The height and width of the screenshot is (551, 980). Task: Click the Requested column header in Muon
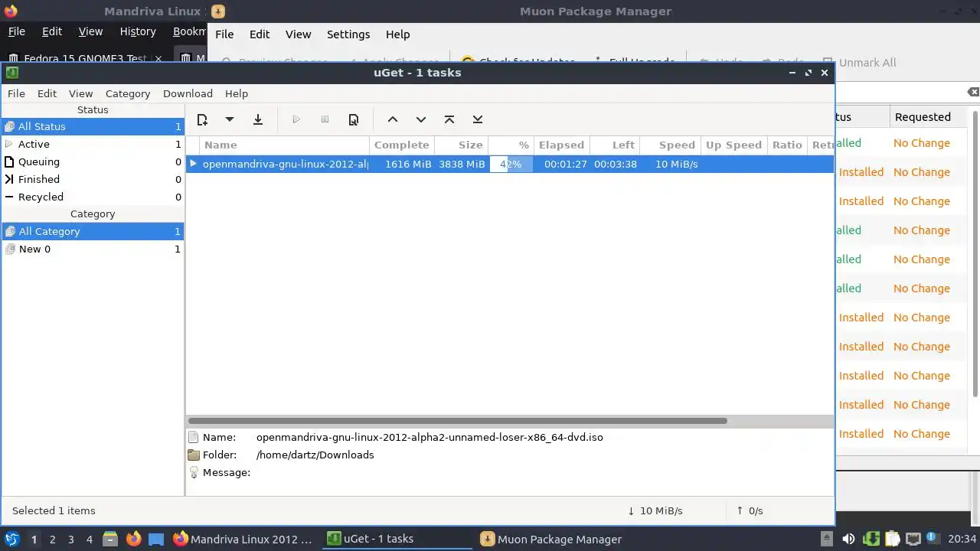click(923, 117)
